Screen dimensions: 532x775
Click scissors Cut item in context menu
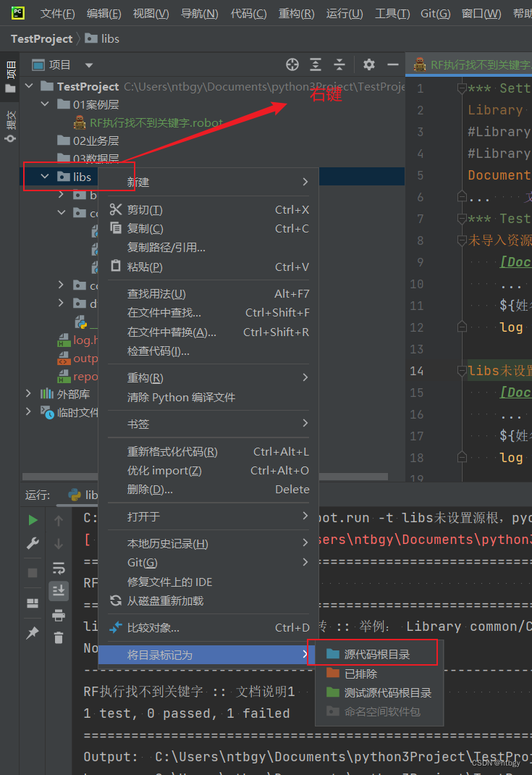point(209,209)
